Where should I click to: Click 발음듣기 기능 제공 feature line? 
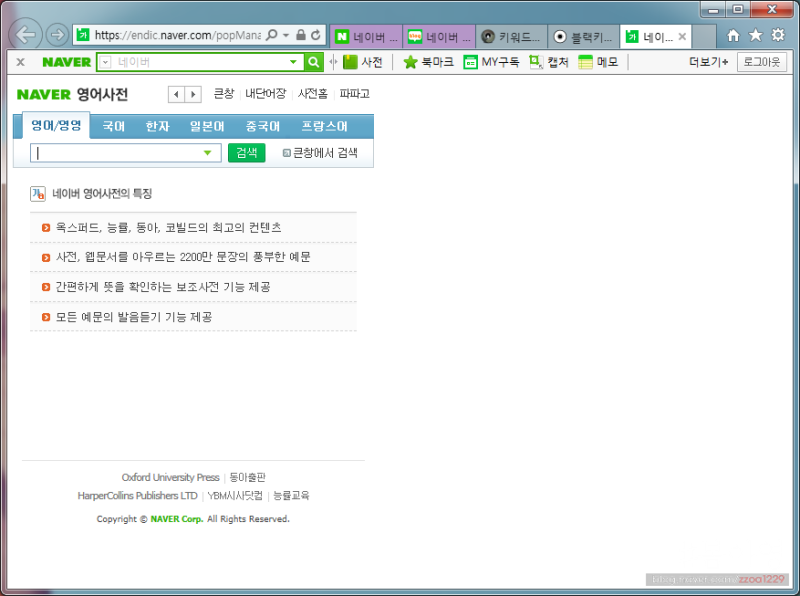click(x=134, y=317)
